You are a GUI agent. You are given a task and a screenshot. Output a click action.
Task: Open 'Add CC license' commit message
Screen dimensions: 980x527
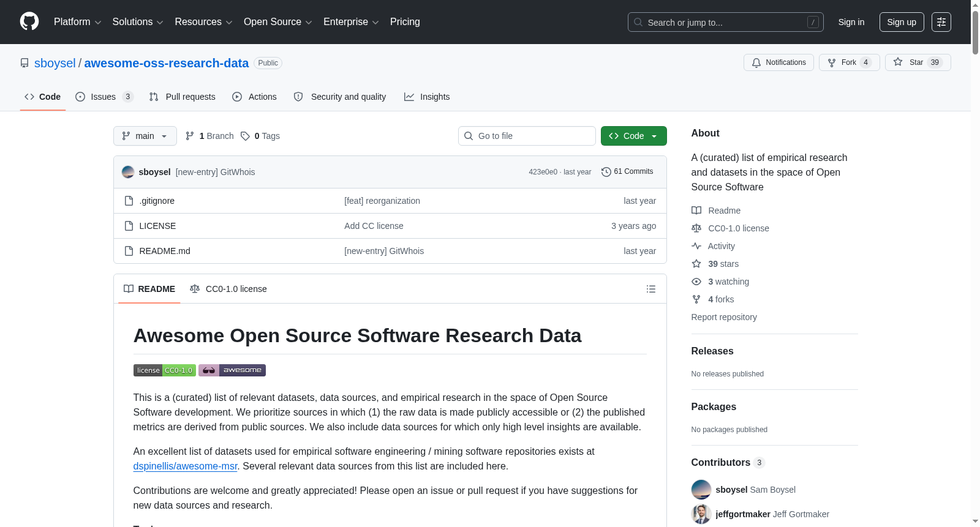coord(374,226)
